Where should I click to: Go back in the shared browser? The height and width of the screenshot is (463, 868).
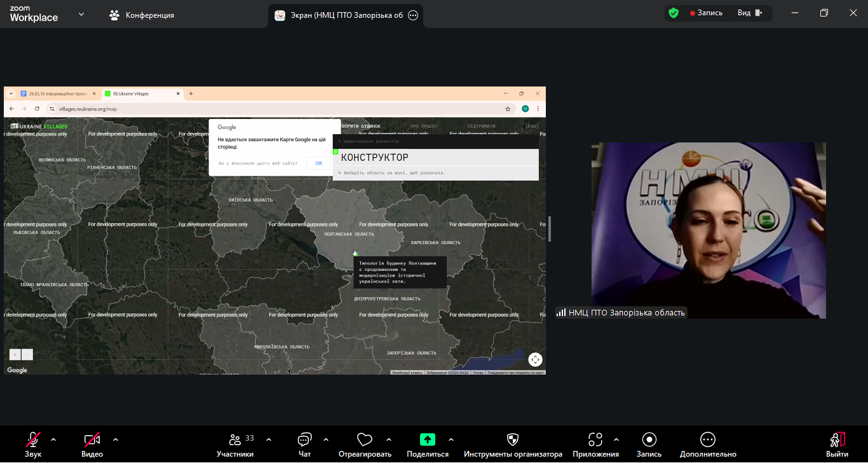click(x=11, y=109)
